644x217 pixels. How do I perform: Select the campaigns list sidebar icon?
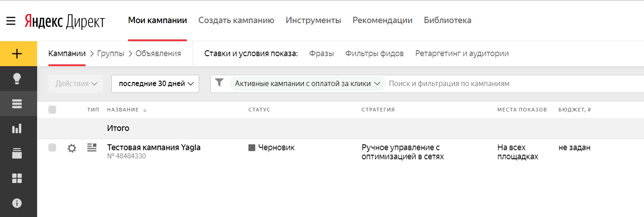(17, 104)
